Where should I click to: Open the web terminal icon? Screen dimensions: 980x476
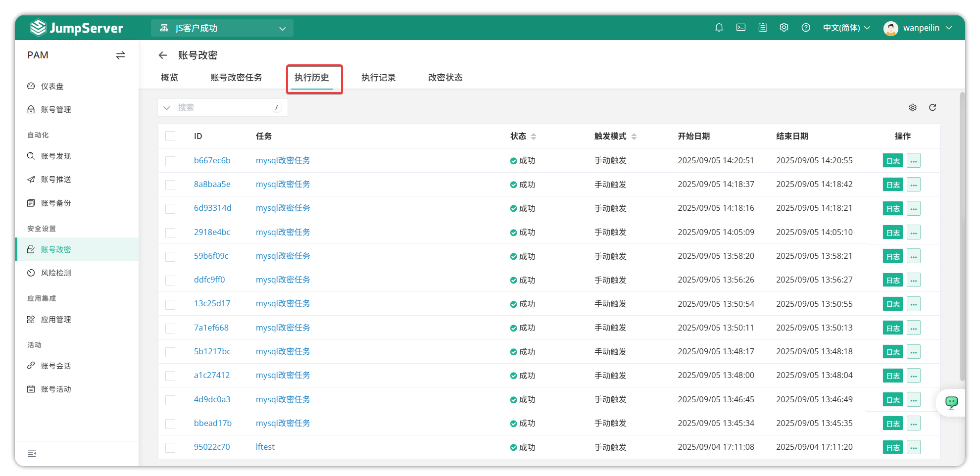740,28
